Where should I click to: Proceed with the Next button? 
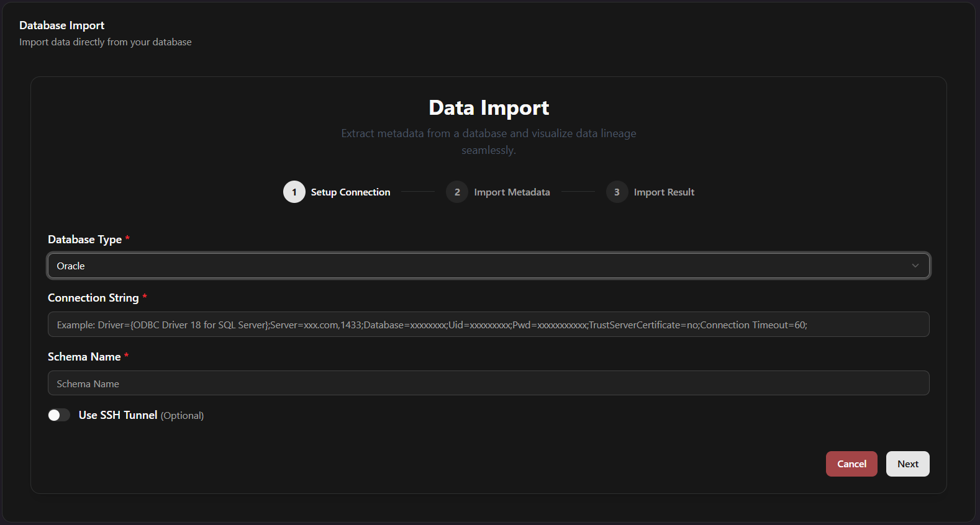(907, 464)
